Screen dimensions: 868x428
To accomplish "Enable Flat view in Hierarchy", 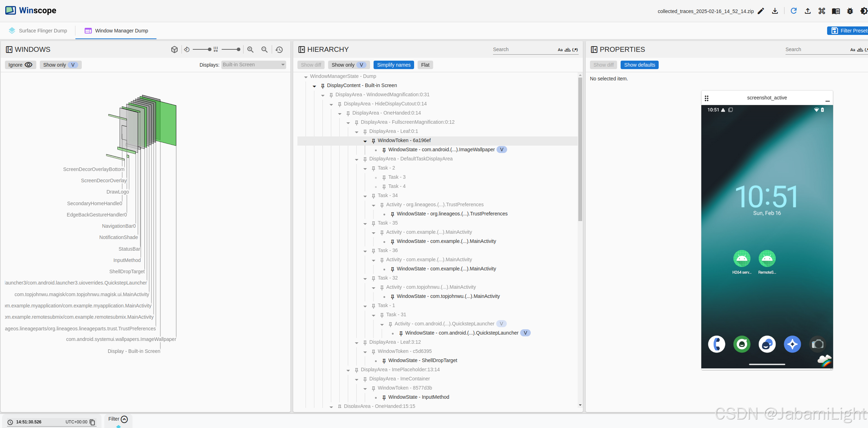I will (425, 65).
